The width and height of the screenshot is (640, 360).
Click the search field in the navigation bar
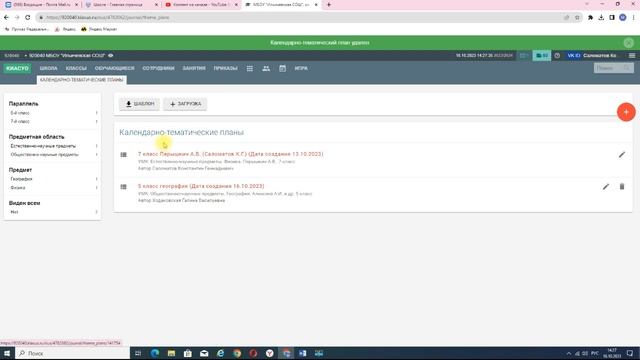[x=613, y=68]
